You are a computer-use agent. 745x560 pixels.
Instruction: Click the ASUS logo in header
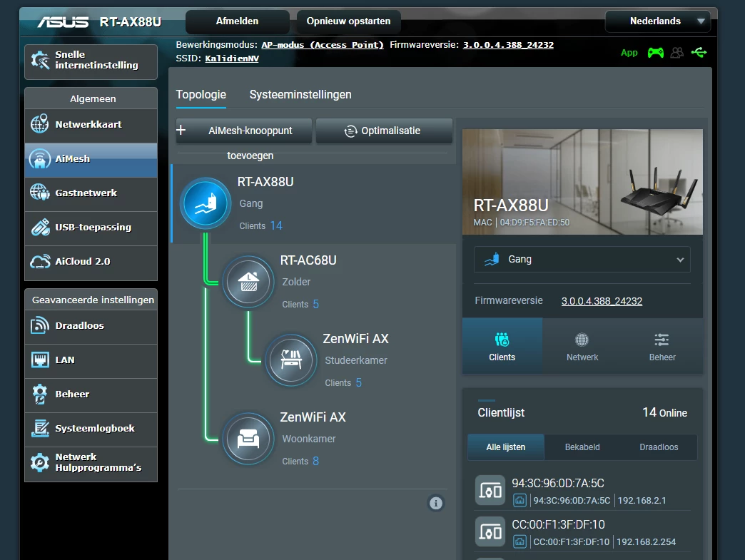(64, 22)
